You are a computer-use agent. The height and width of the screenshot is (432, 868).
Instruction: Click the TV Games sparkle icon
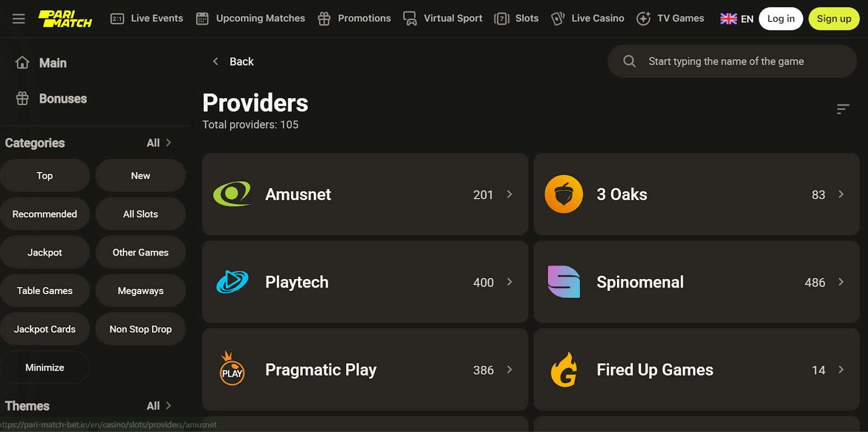pyautogui.click(x=643, y=19)
